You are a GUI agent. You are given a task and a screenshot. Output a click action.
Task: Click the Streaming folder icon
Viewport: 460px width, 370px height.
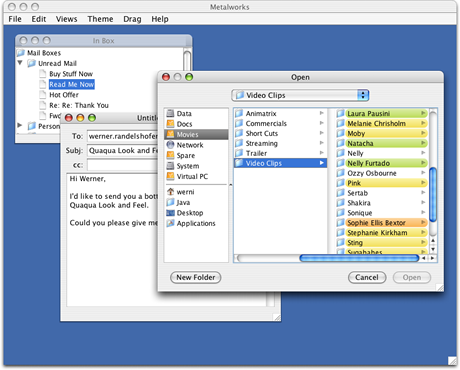239,143
